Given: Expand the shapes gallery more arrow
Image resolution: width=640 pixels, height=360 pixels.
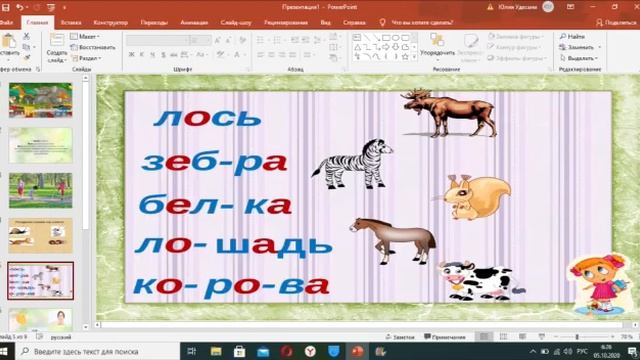Looking at the screenshot, I should 414,57.
